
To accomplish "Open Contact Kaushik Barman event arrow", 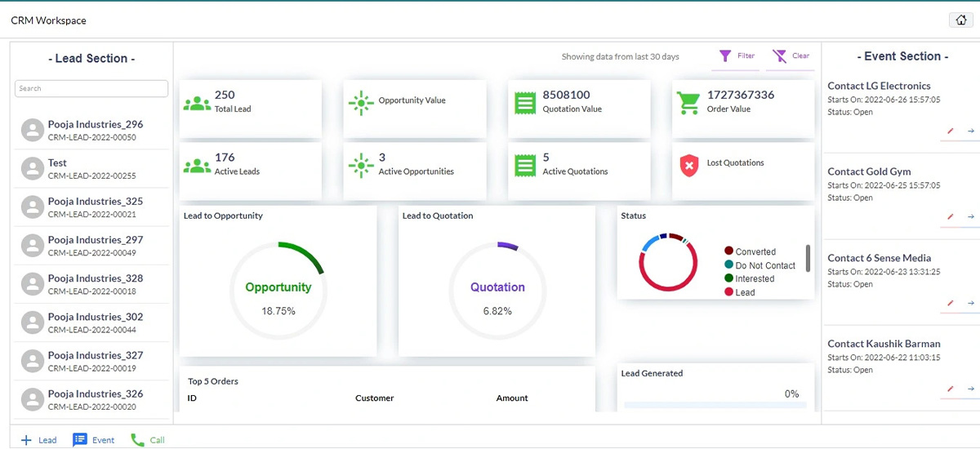I will click(971, 389).
